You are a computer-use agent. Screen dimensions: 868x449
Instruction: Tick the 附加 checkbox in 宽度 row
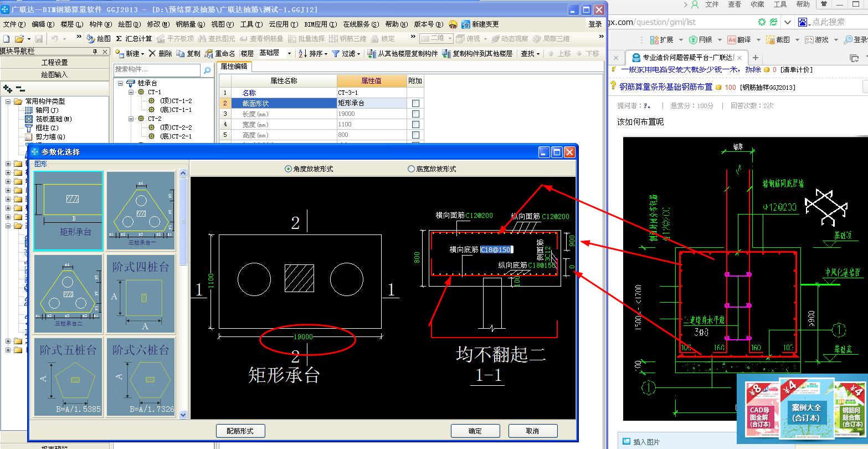point(415,124)
